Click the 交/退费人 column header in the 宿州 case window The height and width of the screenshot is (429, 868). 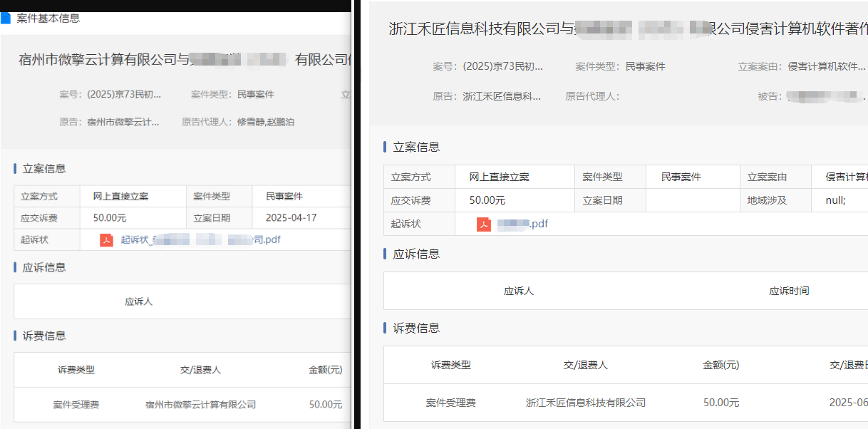(x=200, y=370)
